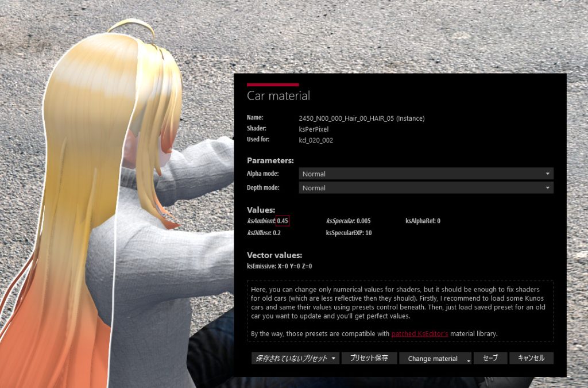Click the ksPerPixel shader name
The image size is (588, 388).
pyautogui.click(x=314, y=129)
